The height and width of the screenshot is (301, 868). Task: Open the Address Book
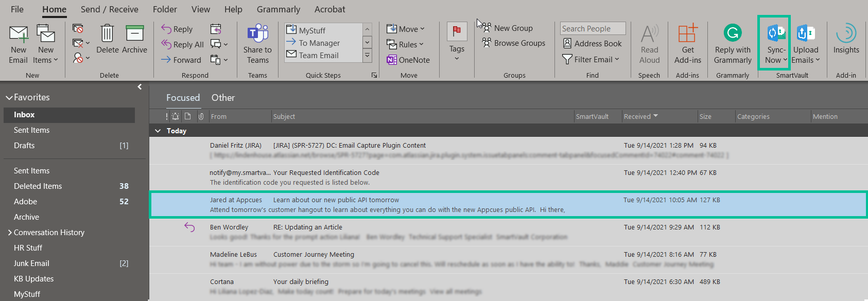click(592, 44)
